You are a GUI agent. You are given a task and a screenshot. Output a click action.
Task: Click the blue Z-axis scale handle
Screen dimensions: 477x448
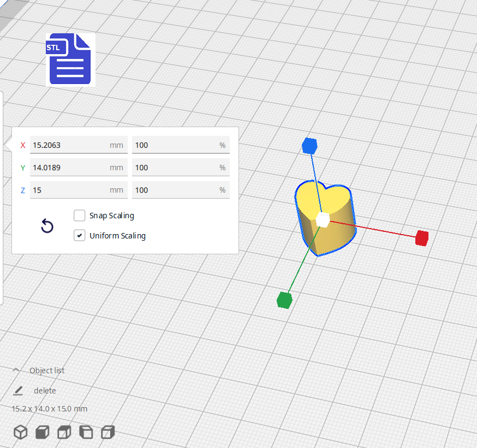click(309, 146)
